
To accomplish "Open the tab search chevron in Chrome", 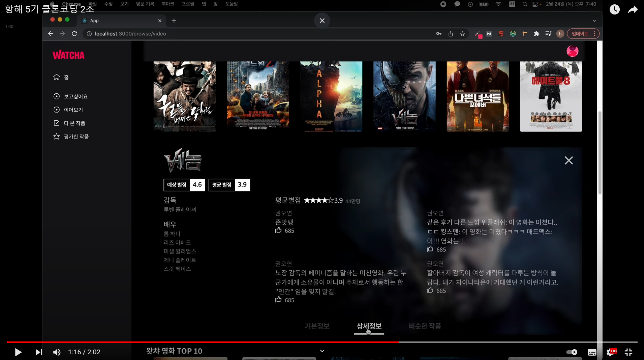I will 594,21.
